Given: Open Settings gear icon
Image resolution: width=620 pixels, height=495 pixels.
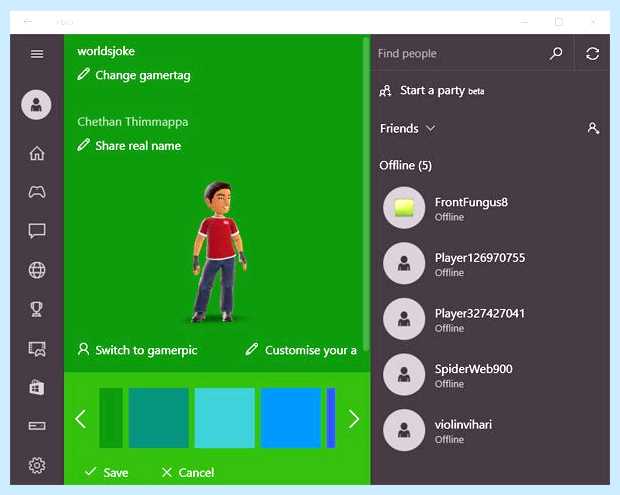Looking at the screenshot, I should click(x=37, y=465).
